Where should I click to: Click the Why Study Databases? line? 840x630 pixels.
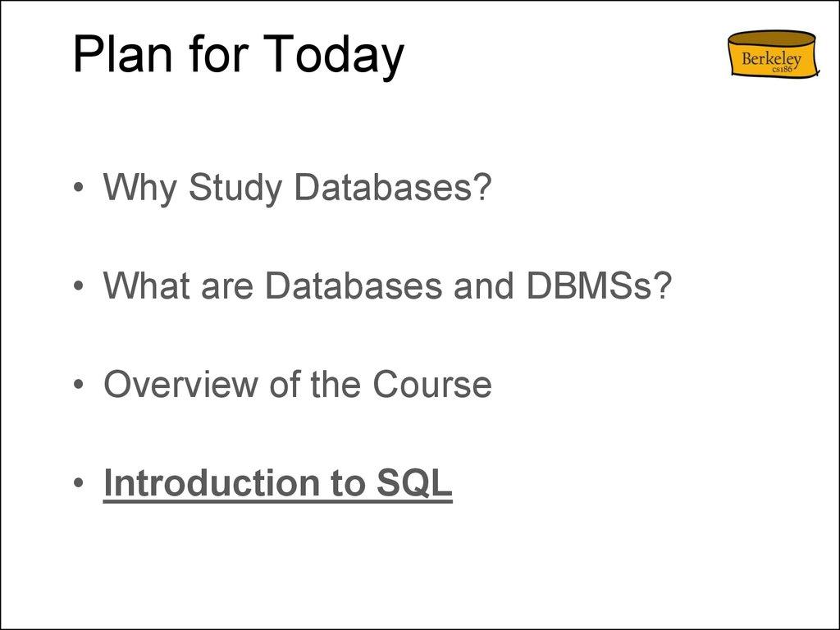click(x=297, y=188)
